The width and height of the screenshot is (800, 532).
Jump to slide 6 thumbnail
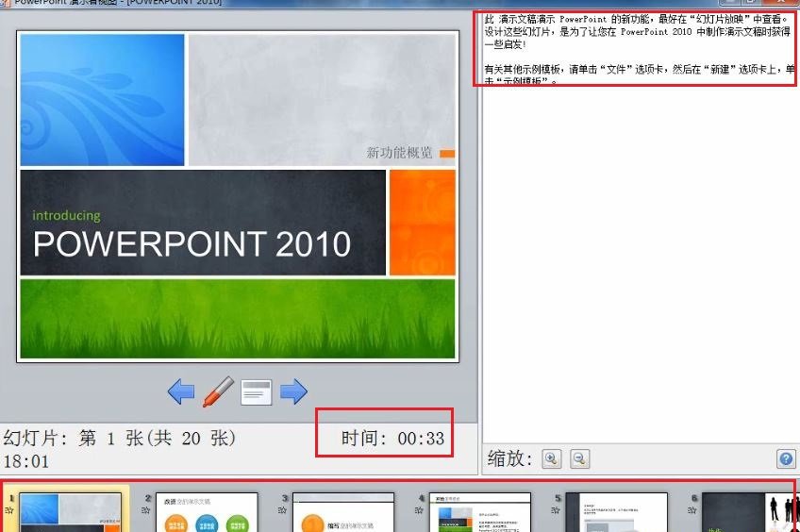coord(751,512)
